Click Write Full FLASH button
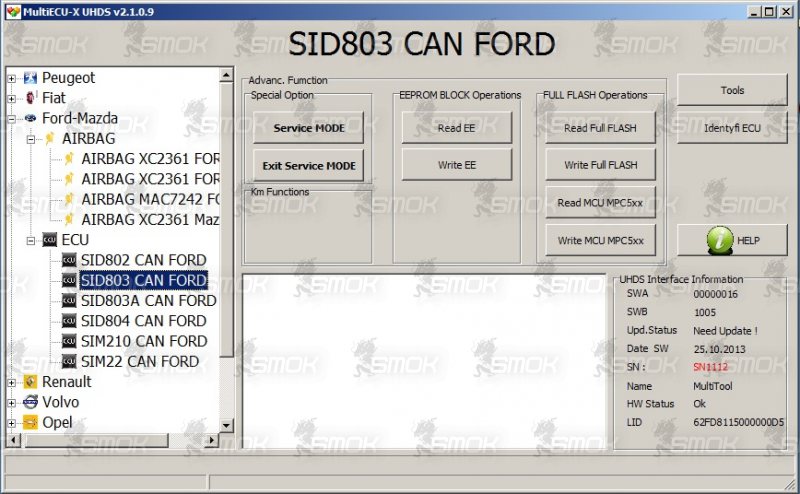The image size is (800, 494). 601,165
